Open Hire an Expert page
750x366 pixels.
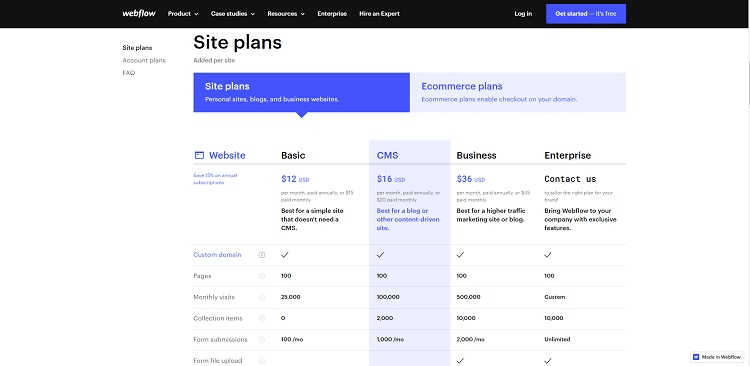pos(379,14)
